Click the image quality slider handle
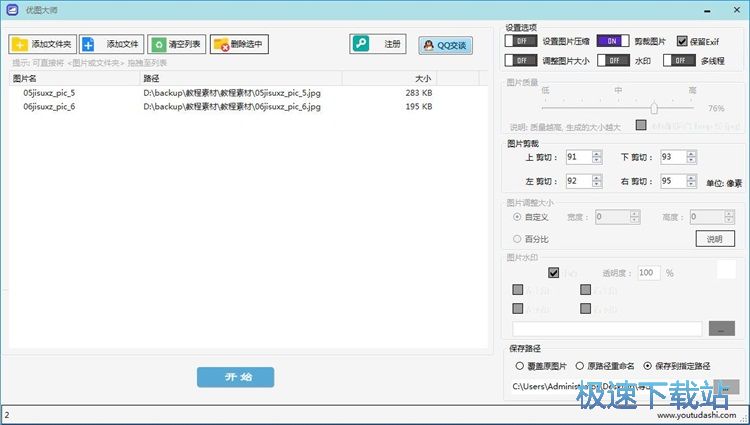 coord(654,108)
